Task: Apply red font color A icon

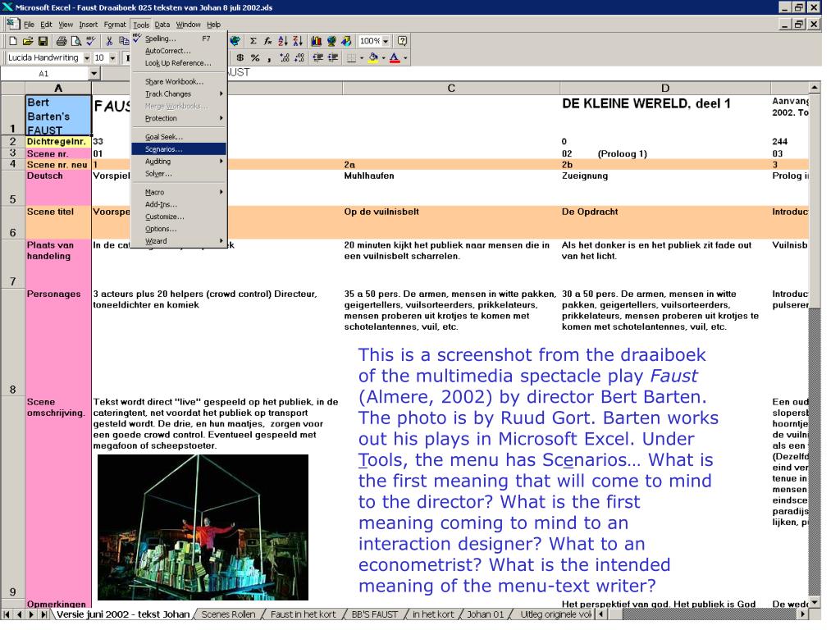Action: [x=395, y=58]
